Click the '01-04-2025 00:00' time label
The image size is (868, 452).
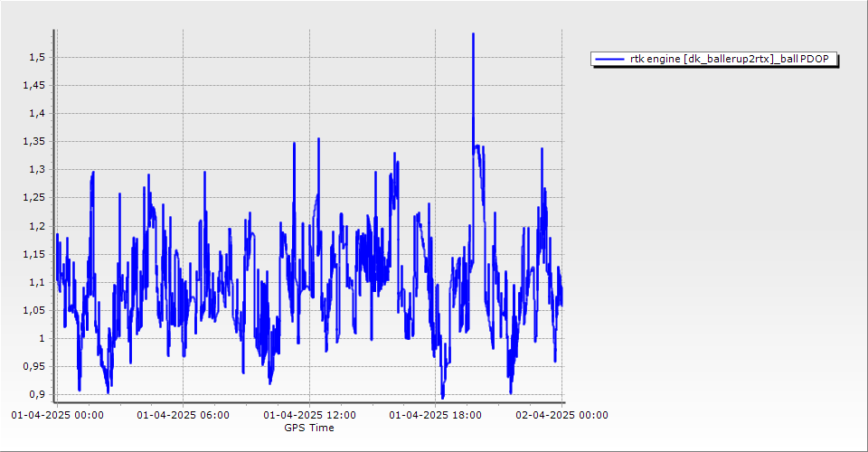57,415
